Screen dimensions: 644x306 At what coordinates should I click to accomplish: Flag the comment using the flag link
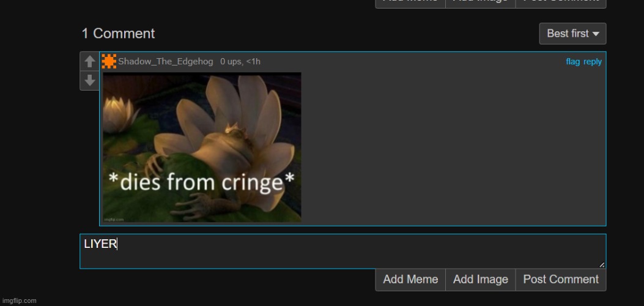coord(572,62)
